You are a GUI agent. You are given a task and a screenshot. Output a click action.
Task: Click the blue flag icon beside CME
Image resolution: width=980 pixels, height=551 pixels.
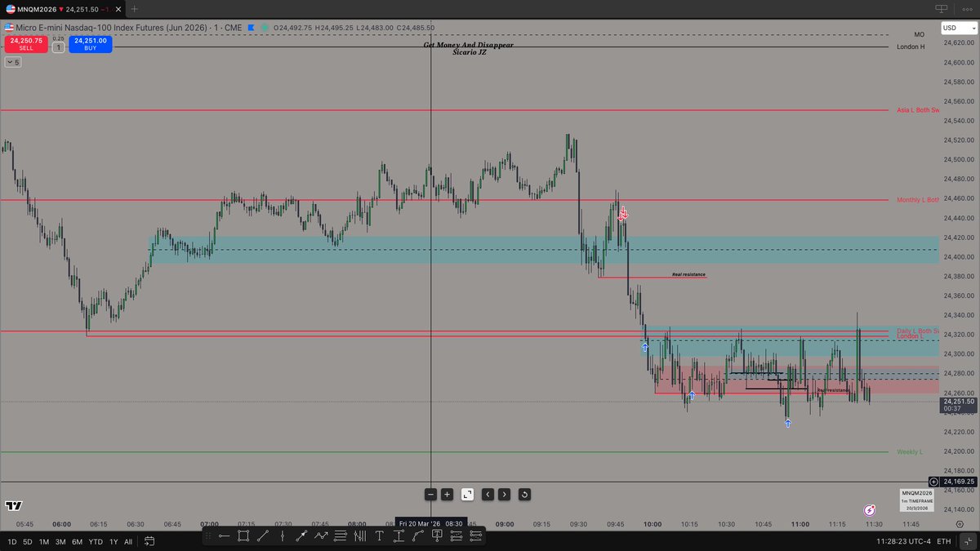(252, 27)
